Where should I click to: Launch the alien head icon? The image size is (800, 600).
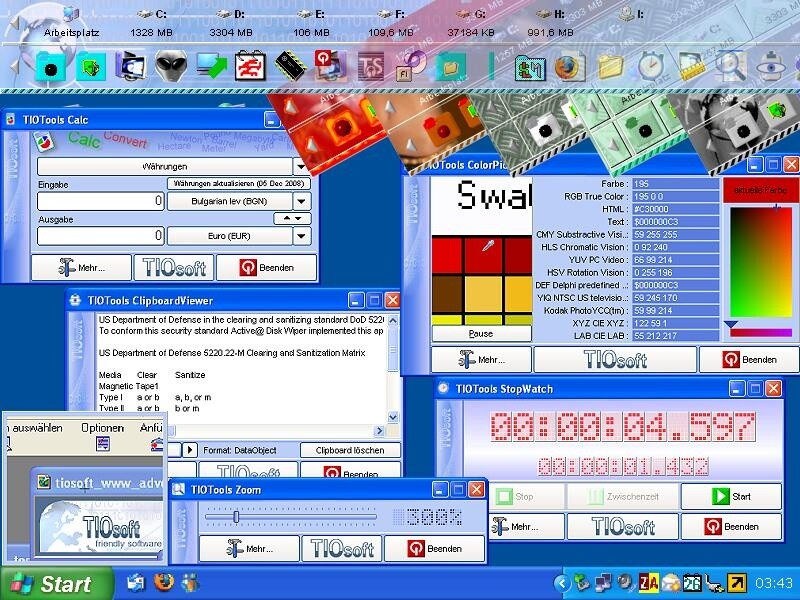[170, 66]
